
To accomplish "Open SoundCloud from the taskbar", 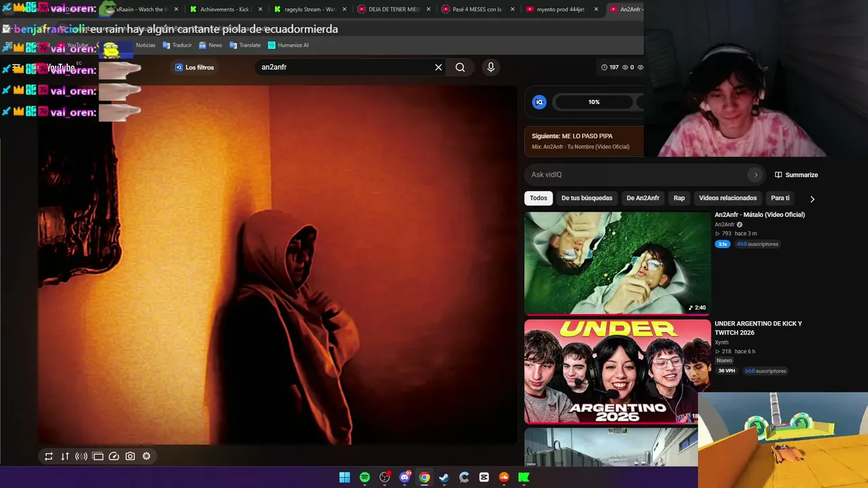I will click(x=504, y=477).
